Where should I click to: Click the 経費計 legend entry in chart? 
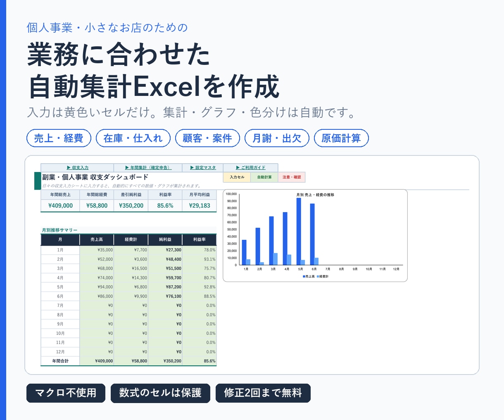[x=323, y=276]
